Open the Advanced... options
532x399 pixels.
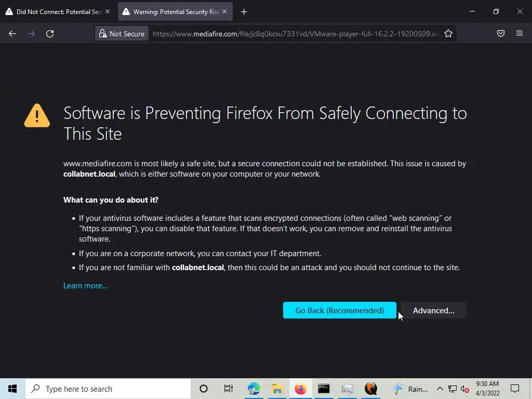pos(434,311)
